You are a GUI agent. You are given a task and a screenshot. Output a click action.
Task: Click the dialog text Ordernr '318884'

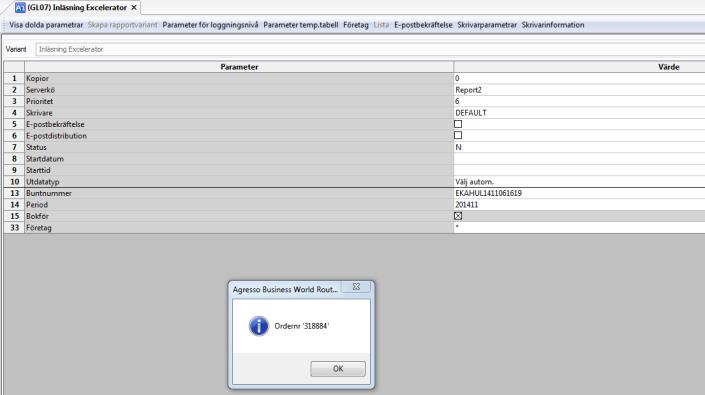302,326
